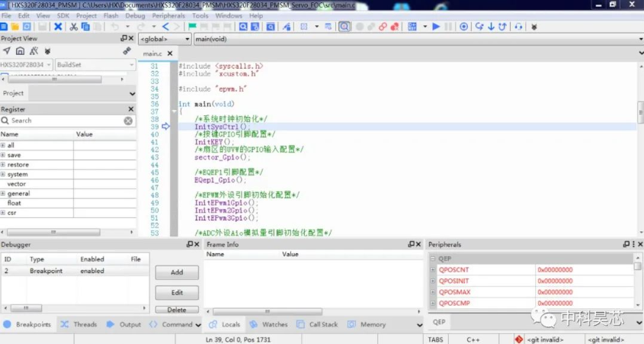644x344 pixels.
Task: Click inside the register Search field
Action: click(66, 121)
